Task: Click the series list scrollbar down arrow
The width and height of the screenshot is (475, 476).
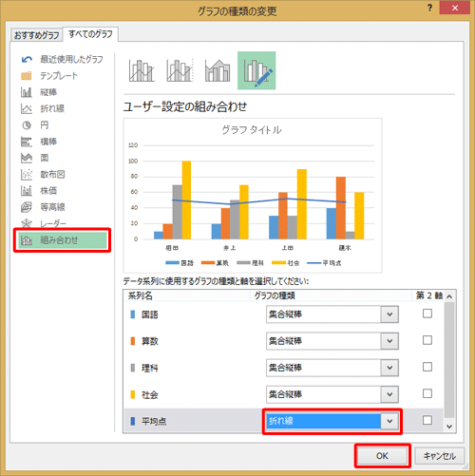Action: coord(449,427)
